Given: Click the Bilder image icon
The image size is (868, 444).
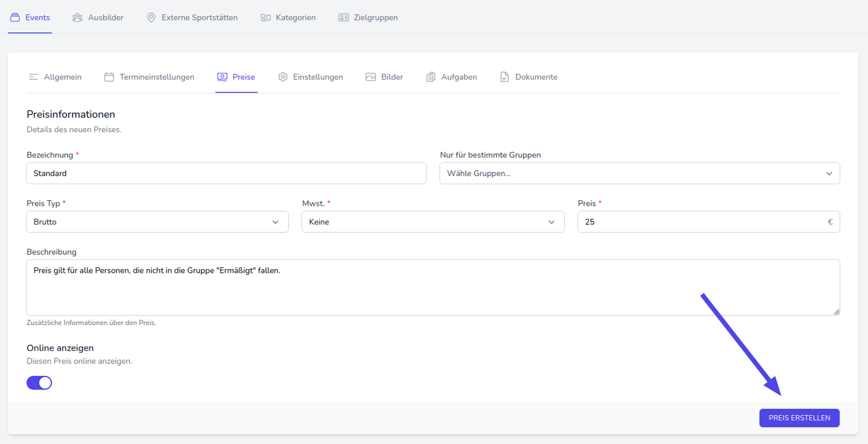Looking at the screenshot, I should pyautogui.click(x=371, y=77).
